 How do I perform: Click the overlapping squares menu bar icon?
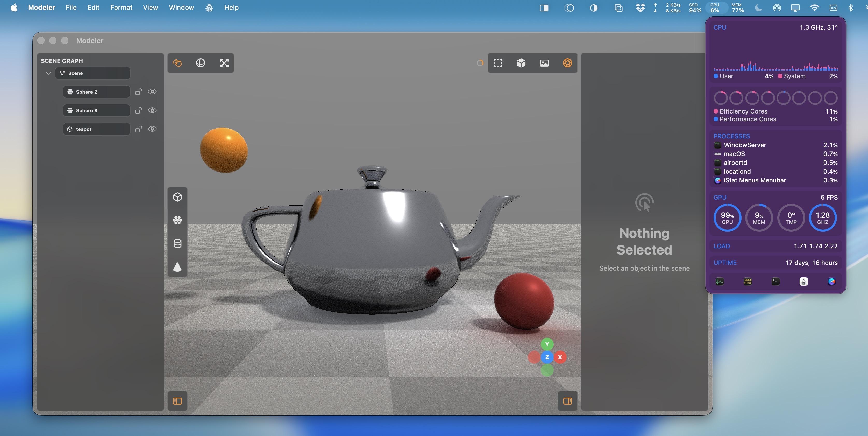coord(618,8)
